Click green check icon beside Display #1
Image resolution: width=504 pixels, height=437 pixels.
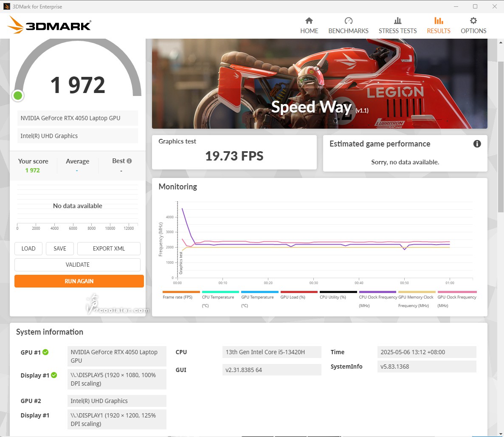pyautogui.click(x=54, y=375)
